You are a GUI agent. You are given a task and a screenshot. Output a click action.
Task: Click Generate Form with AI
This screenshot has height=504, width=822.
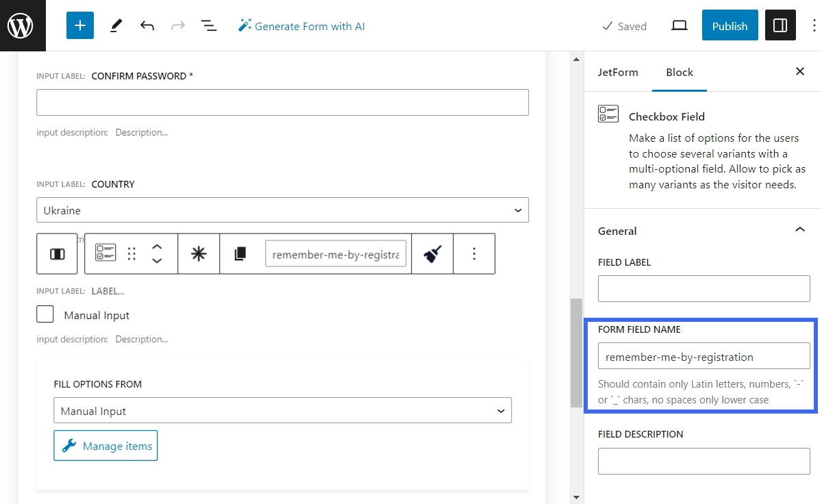[x=307, y=25]
